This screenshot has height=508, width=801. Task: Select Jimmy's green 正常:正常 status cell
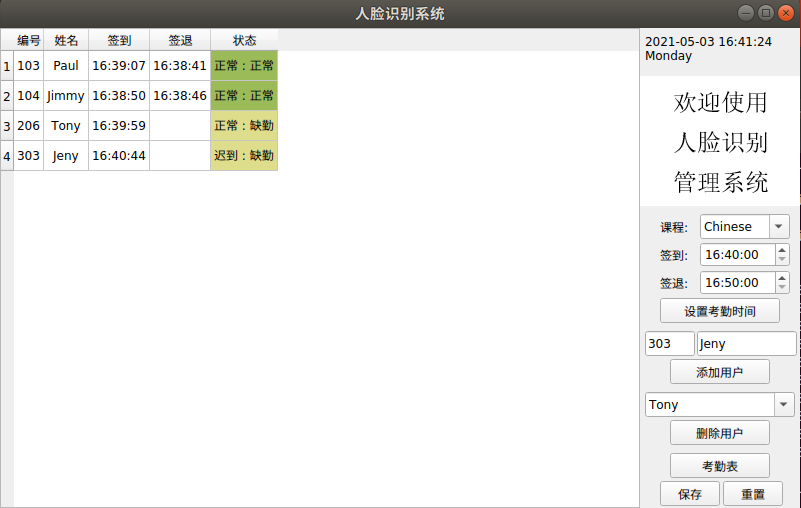(244, 96)
